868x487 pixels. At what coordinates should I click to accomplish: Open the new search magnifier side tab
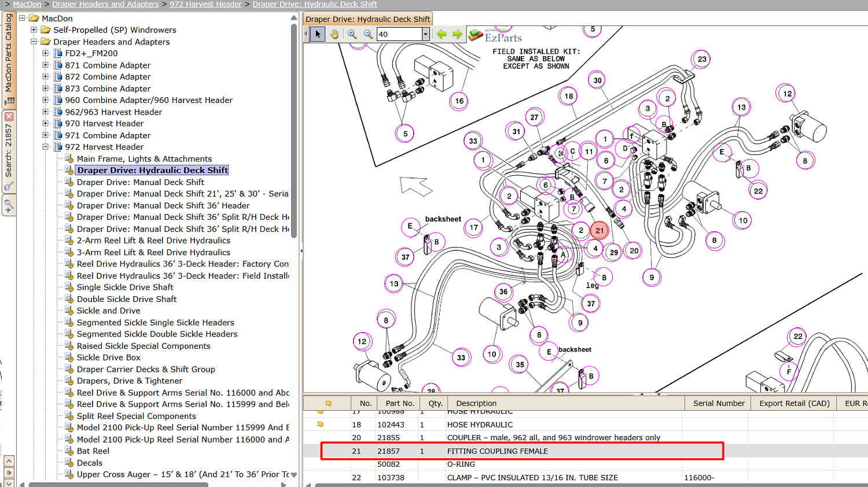click(9, 205)
